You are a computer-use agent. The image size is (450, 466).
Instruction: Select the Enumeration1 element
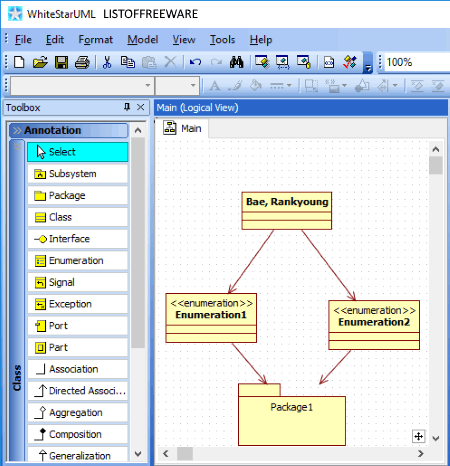(211, 318)
